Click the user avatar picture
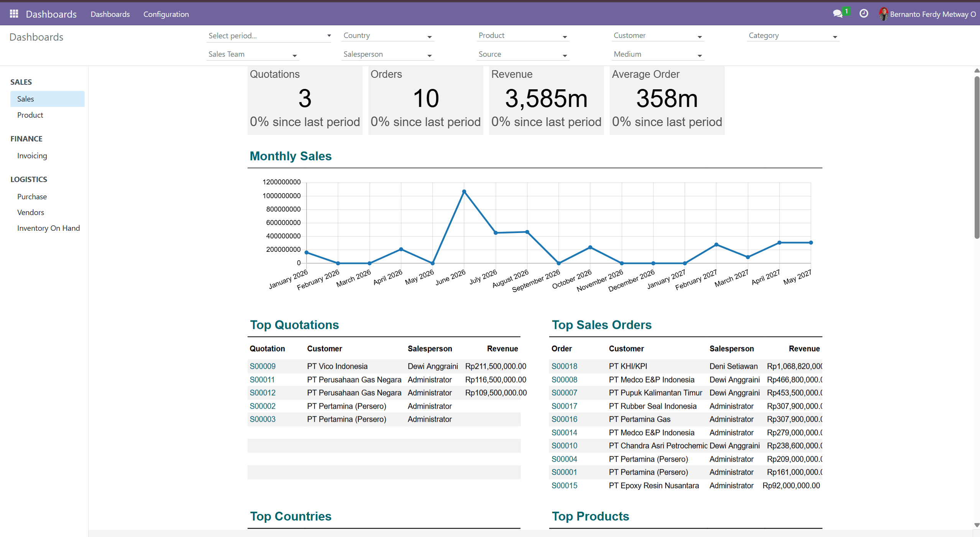Screen dimensions: 980x537 pyautogui.click(x=883, y=14)
